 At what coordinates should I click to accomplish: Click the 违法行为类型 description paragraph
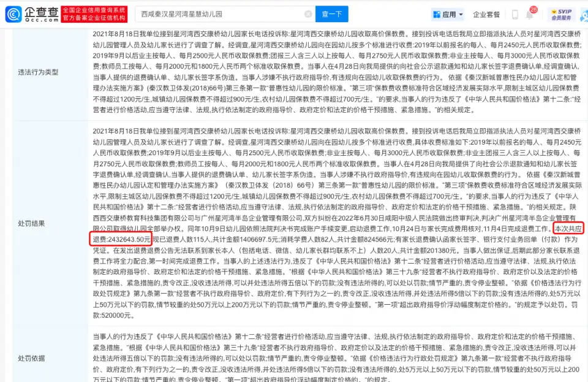pos(336,72)
